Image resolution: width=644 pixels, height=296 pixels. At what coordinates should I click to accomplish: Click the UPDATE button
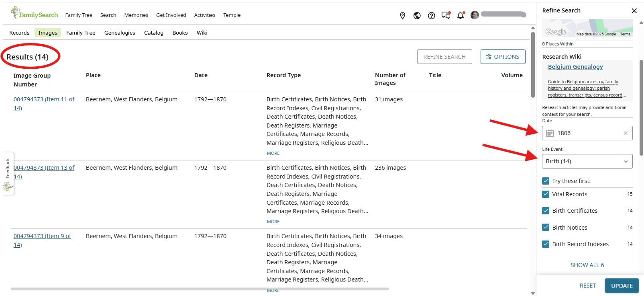pyautogui.click(x=622, y=286)
